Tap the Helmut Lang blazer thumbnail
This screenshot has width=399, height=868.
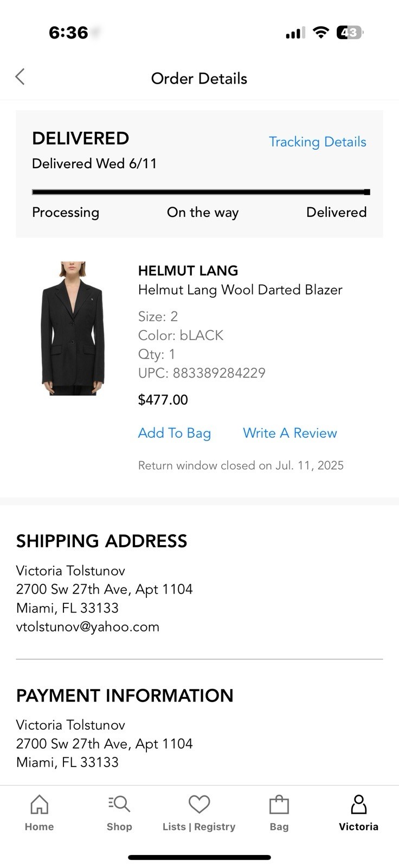pyautogui.click(x=73, y=329)
